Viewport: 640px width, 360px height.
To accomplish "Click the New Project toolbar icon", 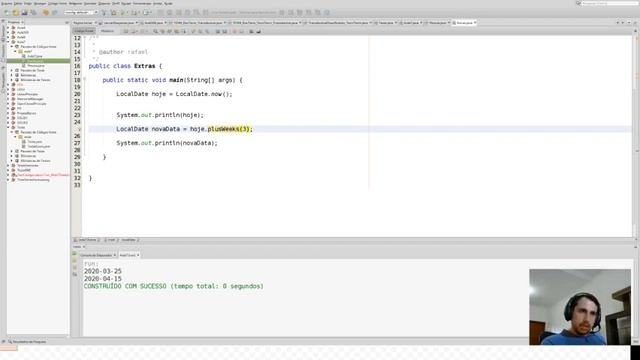I will (x=16, y=13).
